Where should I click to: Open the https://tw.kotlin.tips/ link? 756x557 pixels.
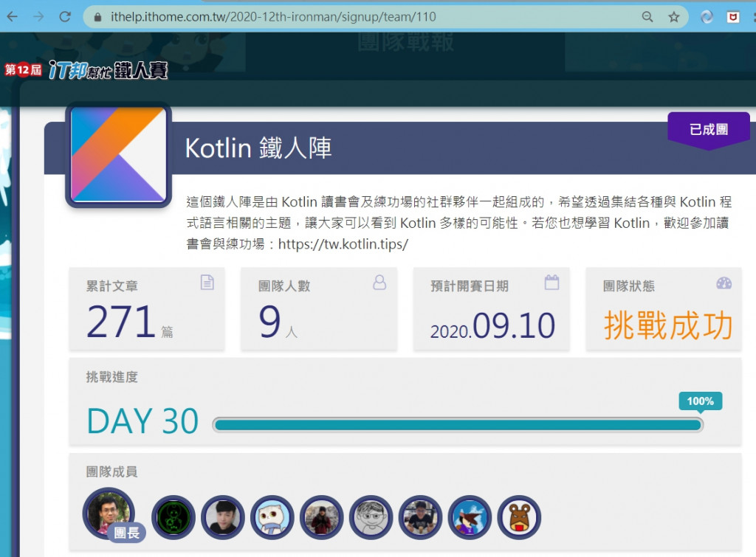point(343,243)
